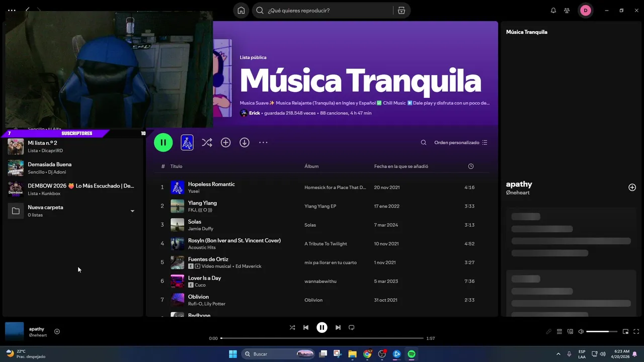
Task: Sort by the Álbum column header
Action: [x=311, y=166]
